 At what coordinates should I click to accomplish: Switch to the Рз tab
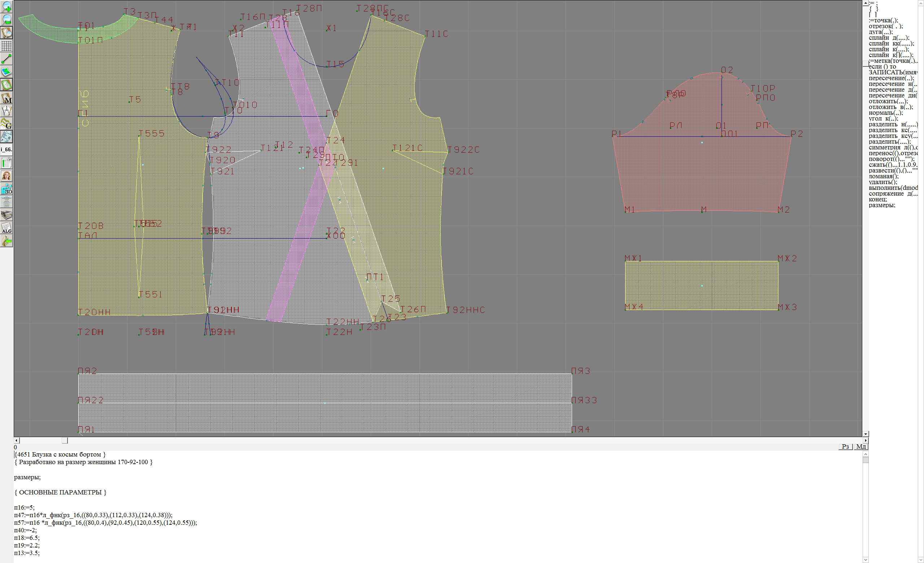845,446
